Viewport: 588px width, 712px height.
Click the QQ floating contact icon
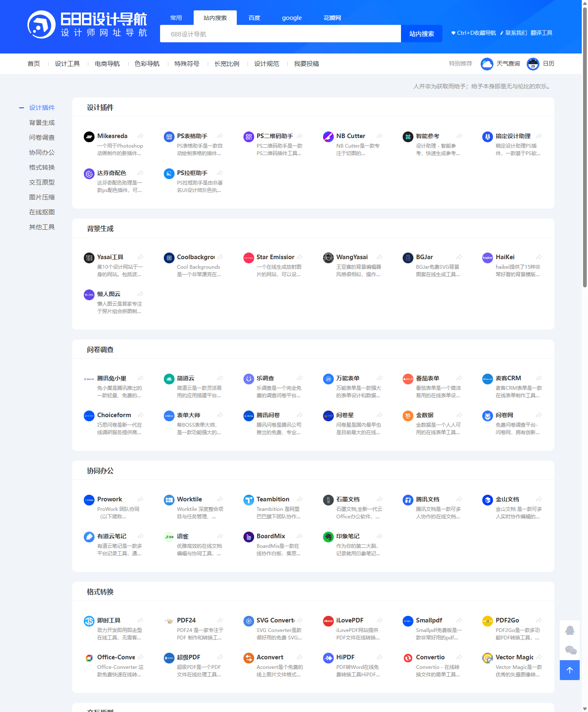pyautogui.click(x=570, y=630)
